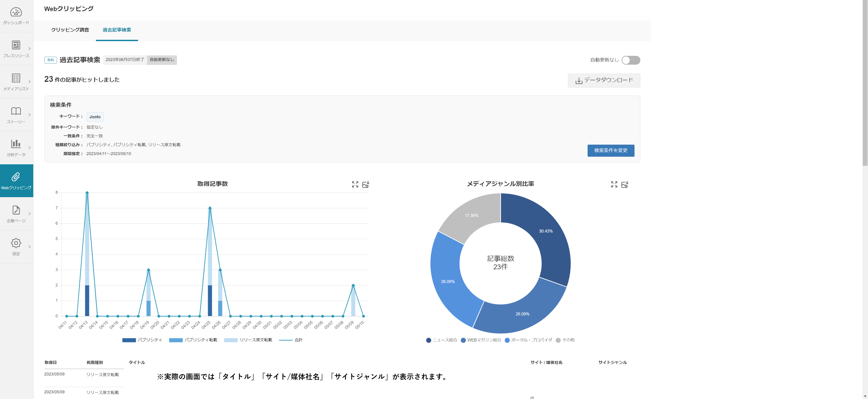Click the 検索条件を変更 button
The width and height of the screenshot is (868, 399).
click(610, 151)
